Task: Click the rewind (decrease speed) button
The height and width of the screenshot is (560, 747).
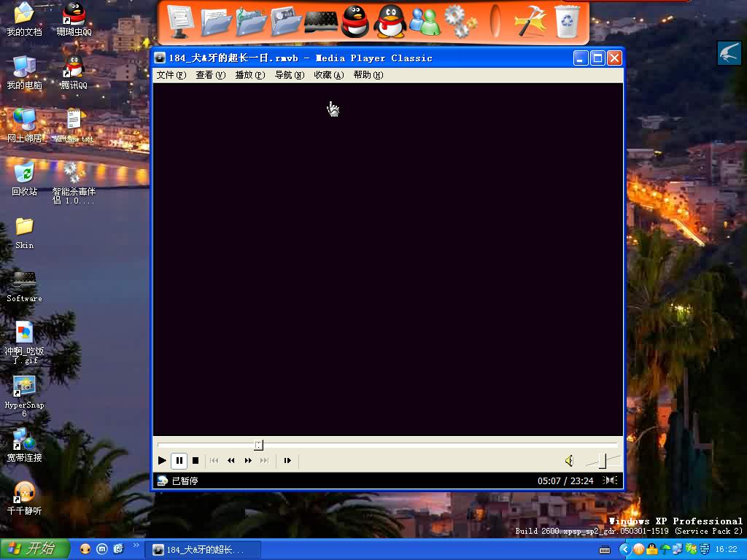Action: pyautogui.click(x=231, y=461)
